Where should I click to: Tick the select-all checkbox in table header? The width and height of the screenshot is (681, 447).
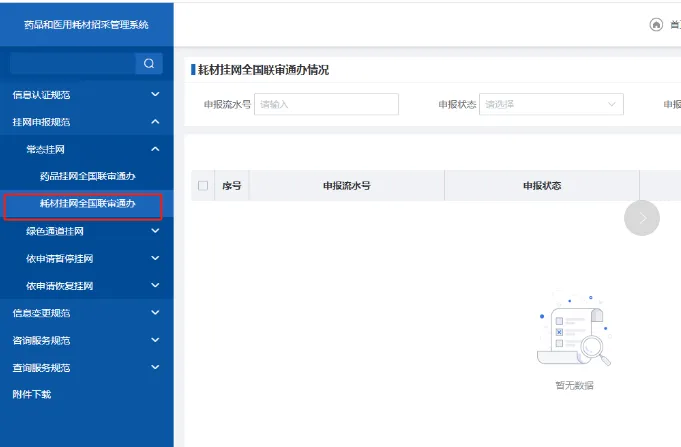(x=203, y=186)
